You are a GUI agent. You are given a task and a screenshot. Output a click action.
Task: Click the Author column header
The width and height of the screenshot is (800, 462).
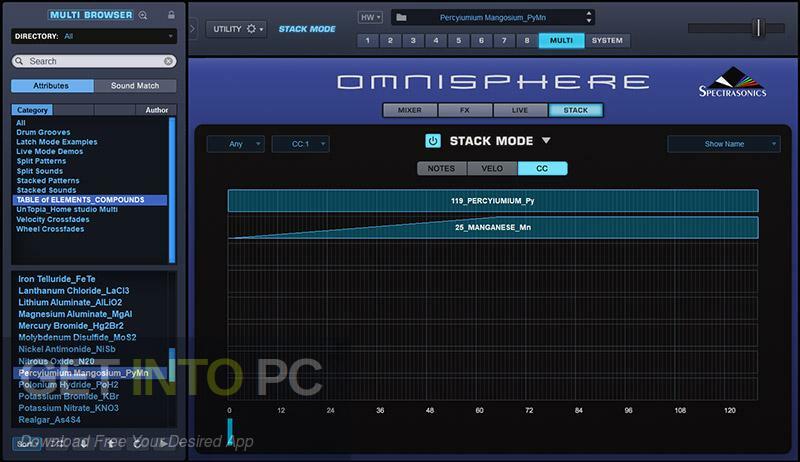tap(156, 110)
